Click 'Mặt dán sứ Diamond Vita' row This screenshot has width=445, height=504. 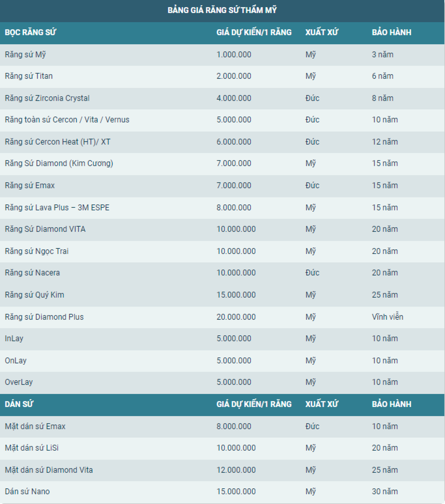[x=49, y=470]
